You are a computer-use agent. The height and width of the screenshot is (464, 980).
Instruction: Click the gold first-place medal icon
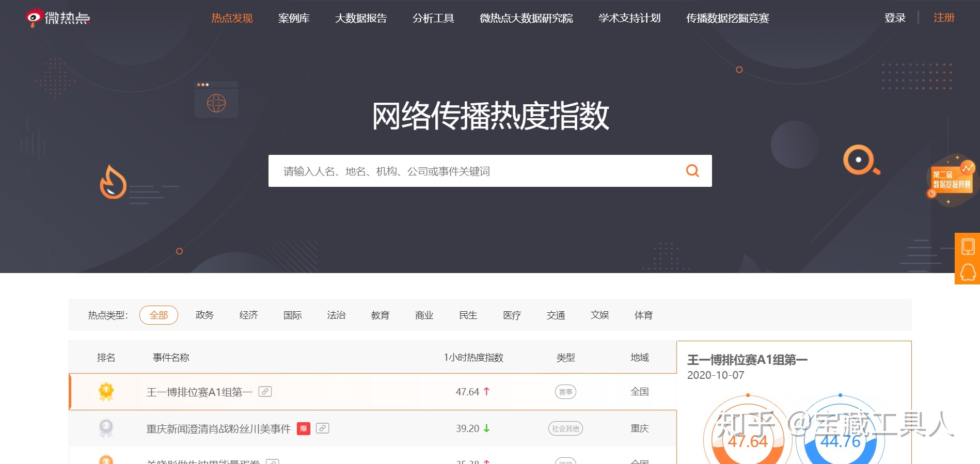pos(106,392)
